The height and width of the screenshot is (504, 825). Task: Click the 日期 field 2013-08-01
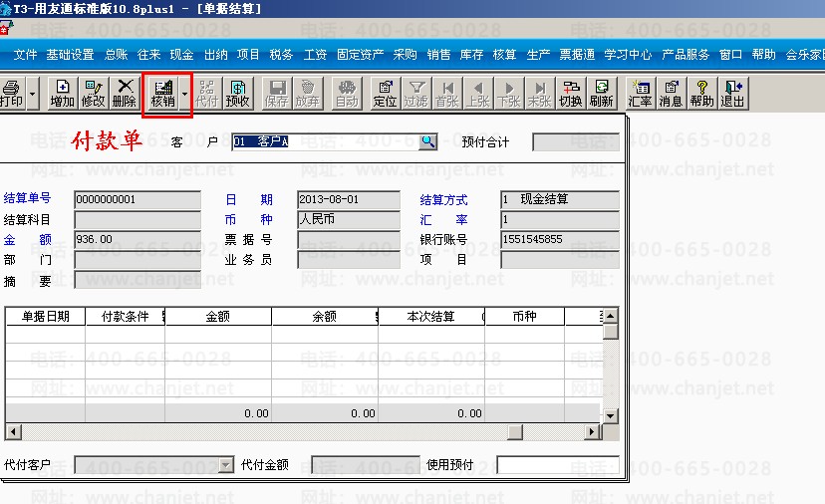[x=349, y=200]
